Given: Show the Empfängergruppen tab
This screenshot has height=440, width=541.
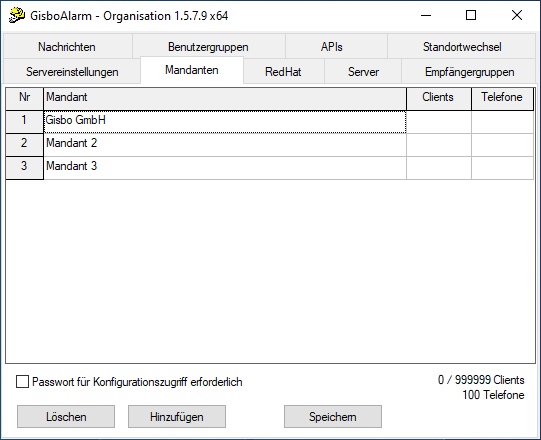Looking at the screenshot, I should click(469, 71).
